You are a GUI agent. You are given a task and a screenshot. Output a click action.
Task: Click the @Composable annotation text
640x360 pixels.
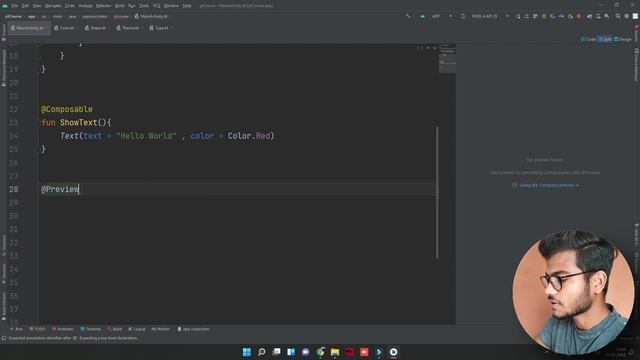(x=67, y=109)
